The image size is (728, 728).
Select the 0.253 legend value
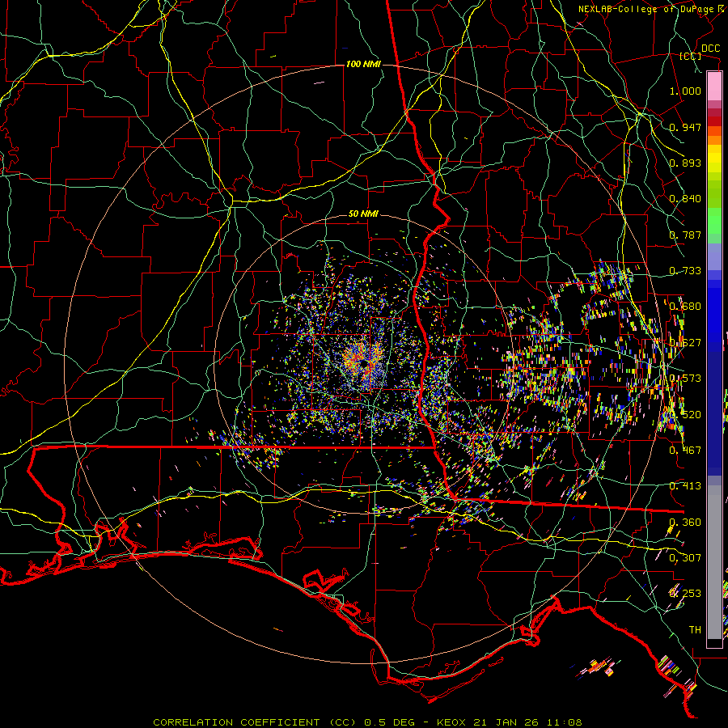(x=685, y=594)
